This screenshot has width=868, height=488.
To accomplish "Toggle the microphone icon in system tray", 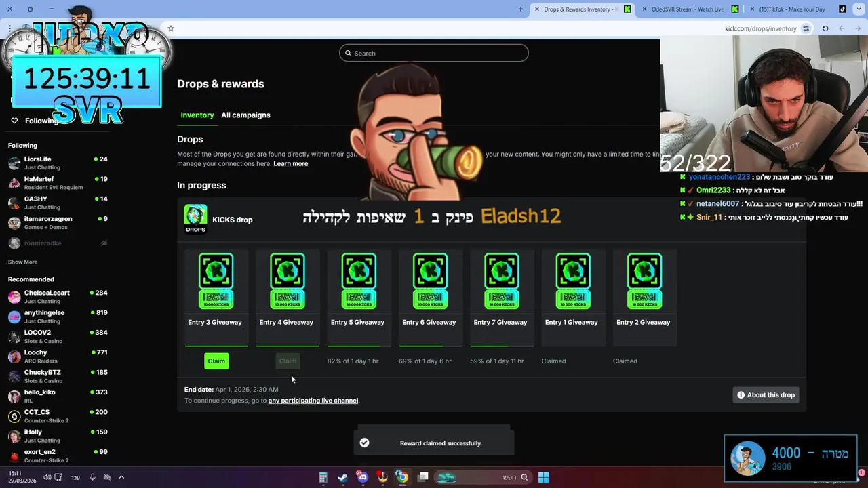I will tap(92, 477).
